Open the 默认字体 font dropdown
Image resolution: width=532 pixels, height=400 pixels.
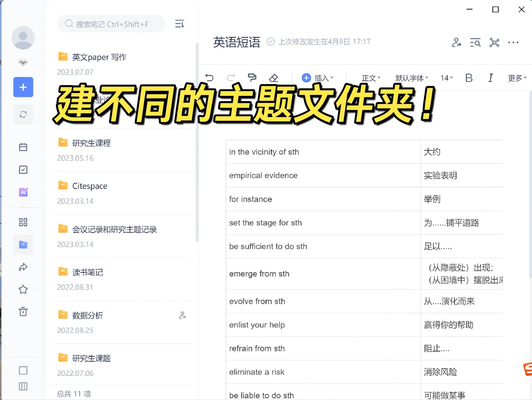tap(411, 78)
